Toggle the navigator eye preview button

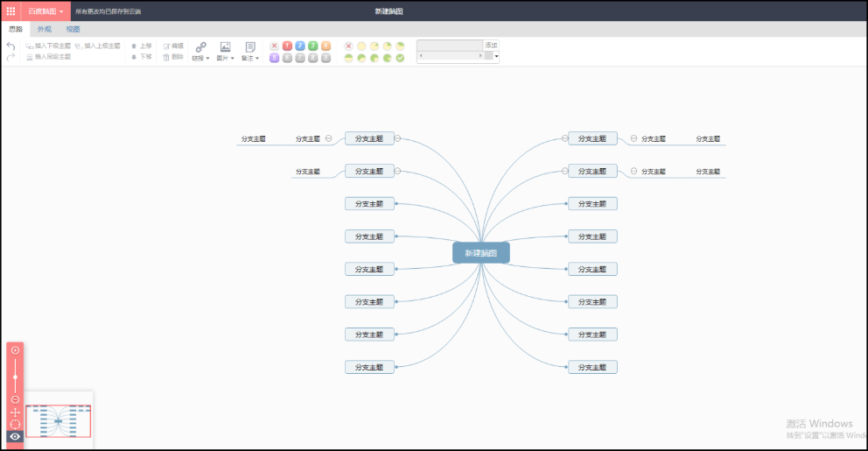(x=15, y=436)
